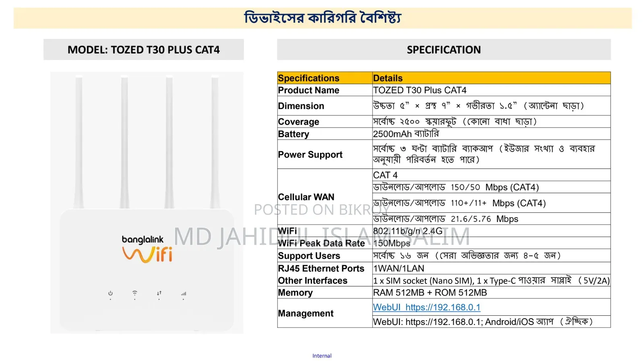Screen dimensions: 644x362
Task: Click the 'RAM 512MB + ROM 512MB' cell
Action: coord(491,292)
